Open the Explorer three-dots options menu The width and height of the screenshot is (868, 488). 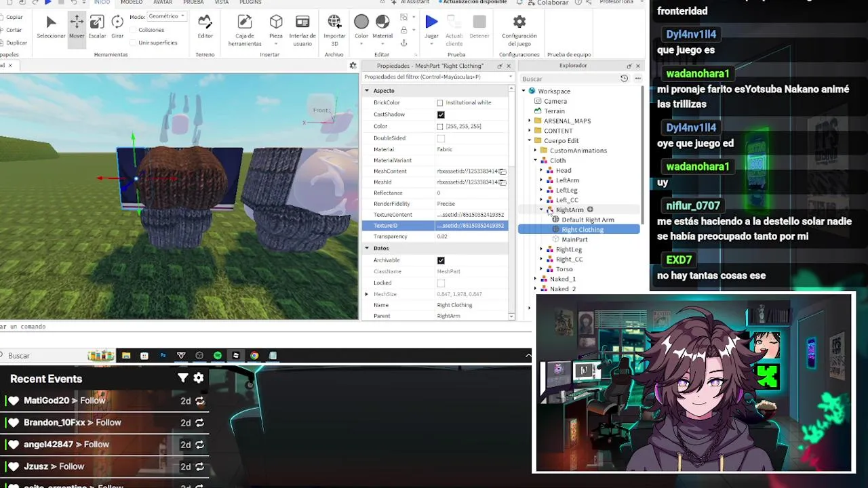(637, 79)
